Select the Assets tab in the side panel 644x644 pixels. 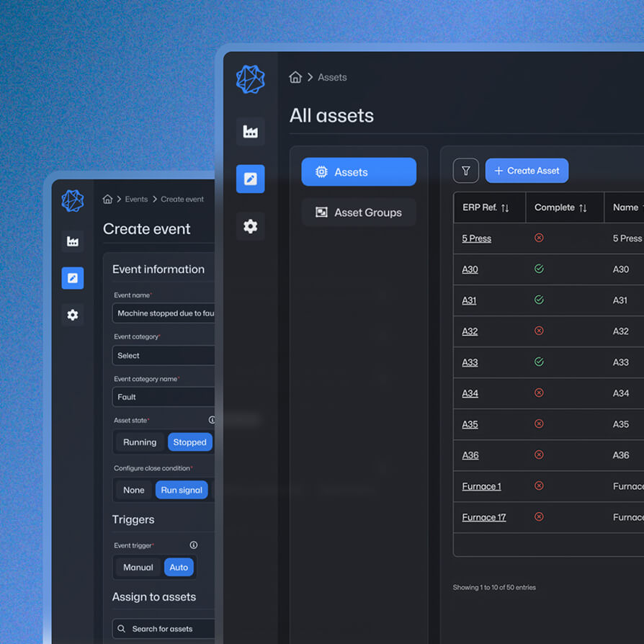(359, 172)
